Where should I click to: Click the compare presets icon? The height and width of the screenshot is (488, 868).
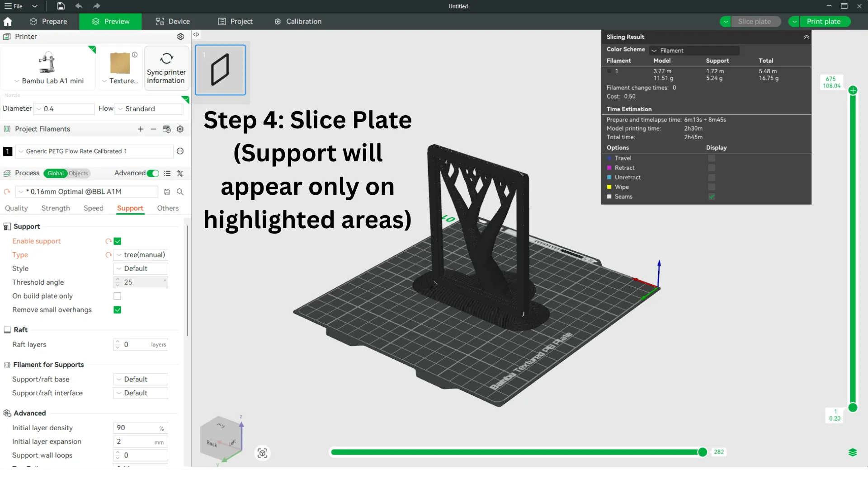(x=180, y=174)
